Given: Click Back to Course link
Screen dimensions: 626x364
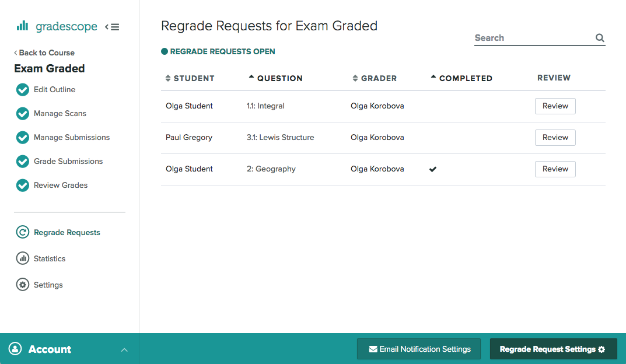Looking at the screenshot, I should click(44, 52).
